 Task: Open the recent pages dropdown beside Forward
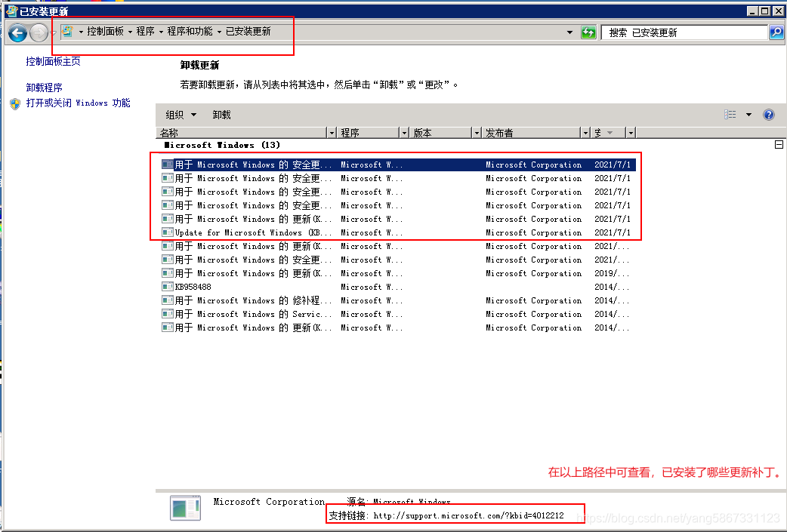[53, 34]
